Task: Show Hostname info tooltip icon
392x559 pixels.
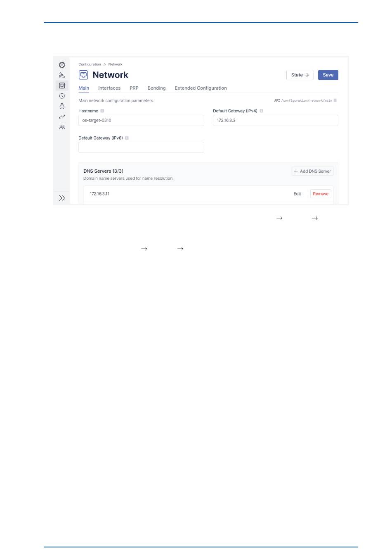Action: tap(102, 111)
